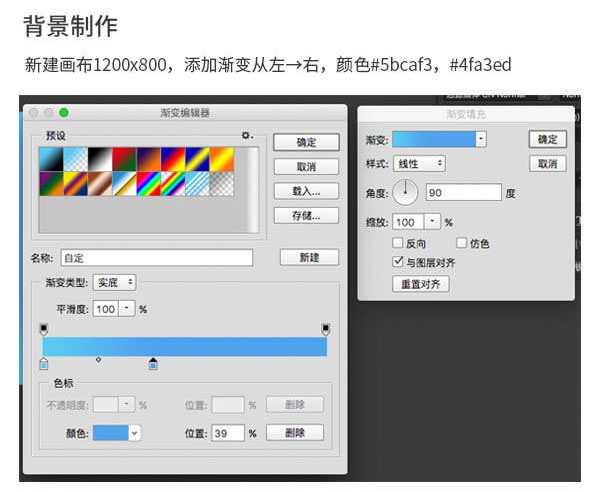600x492 pixels.
Task: Select the black-to-white gradient preset
Action: [100, 159]
